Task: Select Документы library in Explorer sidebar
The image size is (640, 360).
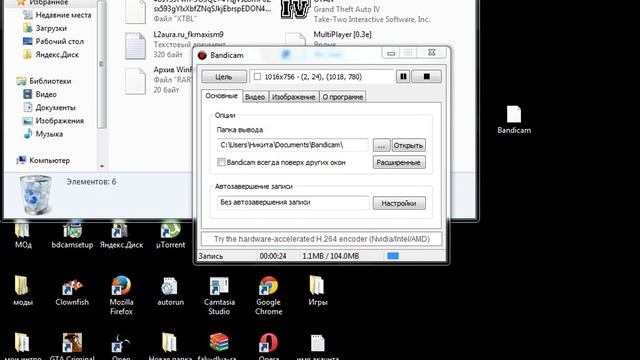Action: pyautogui.click(x=49, y=107)
